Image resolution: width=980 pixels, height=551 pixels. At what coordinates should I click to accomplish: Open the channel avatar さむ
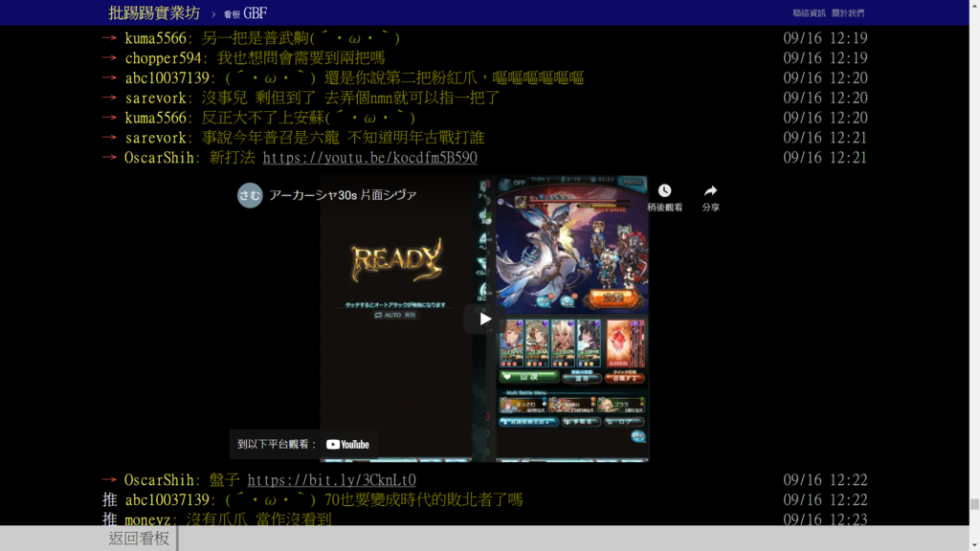250,195
